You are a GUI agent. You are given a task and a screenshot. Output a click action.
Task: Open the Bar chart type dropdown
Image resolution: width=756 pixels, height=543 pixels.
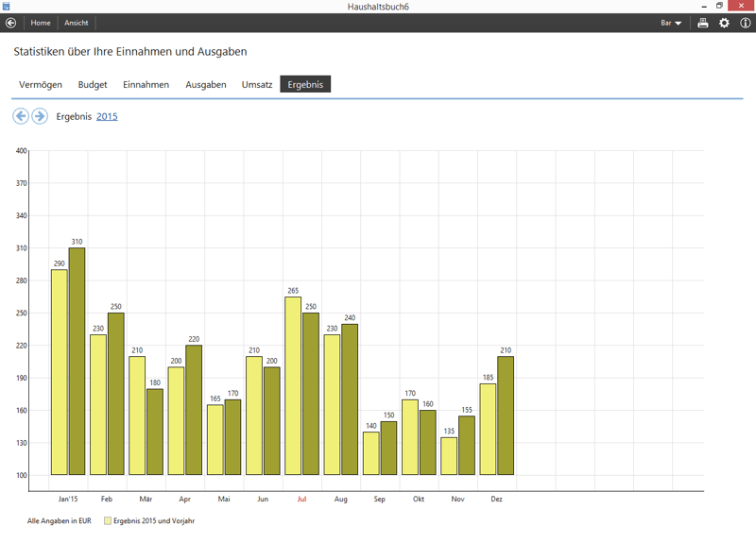click(671, 23)
